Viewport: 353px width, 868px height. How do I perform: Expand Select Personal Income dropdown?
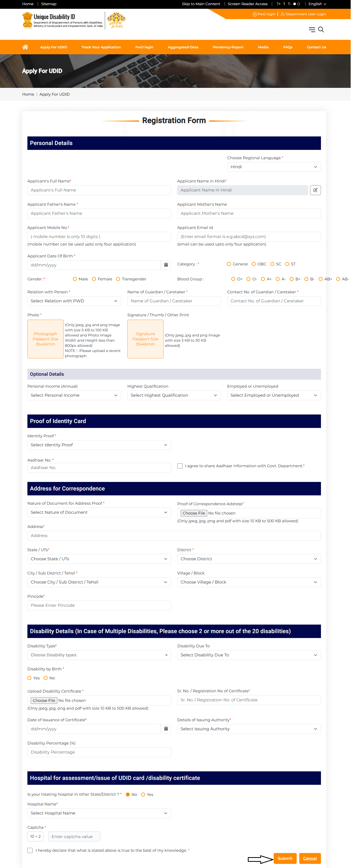[74, 395]
